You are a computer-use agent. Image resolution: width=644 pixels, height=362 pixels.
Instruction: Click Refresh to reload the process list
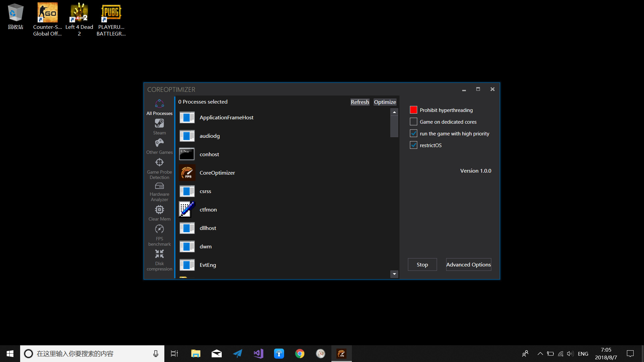point(360,102)
